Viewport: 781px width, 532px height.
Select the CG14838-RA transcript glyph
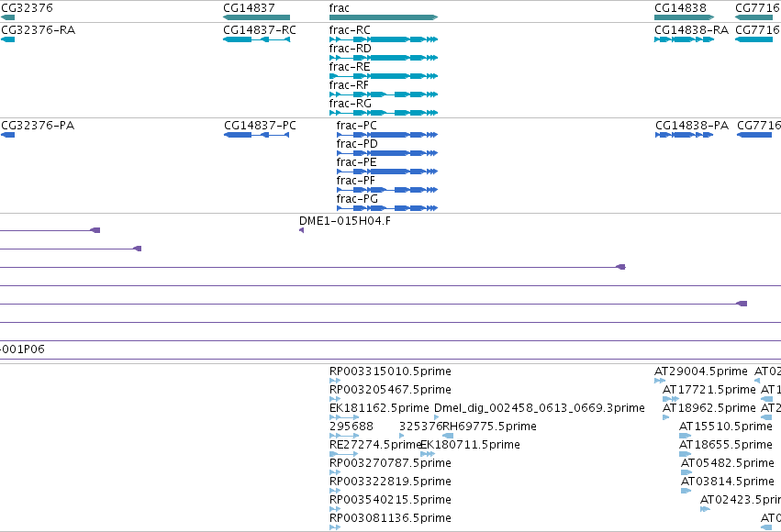685,39
